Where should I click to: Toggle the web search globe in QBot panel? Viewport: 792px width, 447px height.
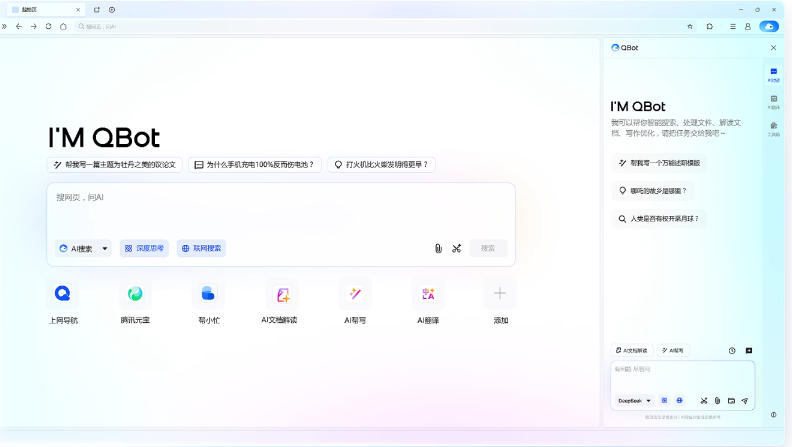point(679,400)
